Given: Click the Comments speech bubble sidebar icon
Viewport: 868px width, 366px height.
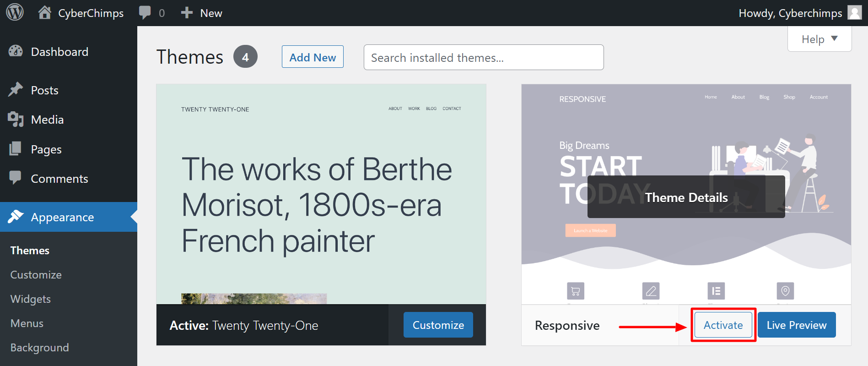Looking at the screenshot, I should (x=16, y=178).
